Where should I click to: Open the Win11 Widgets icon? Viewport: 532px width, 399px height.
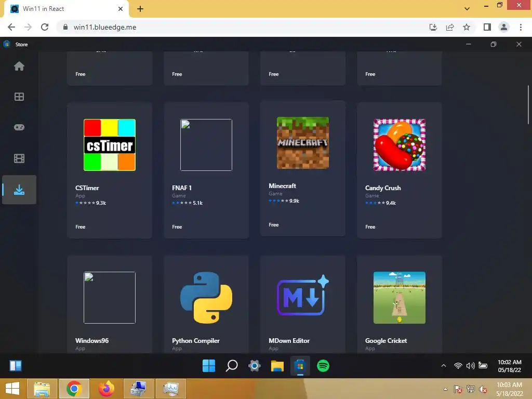[16, 366]
